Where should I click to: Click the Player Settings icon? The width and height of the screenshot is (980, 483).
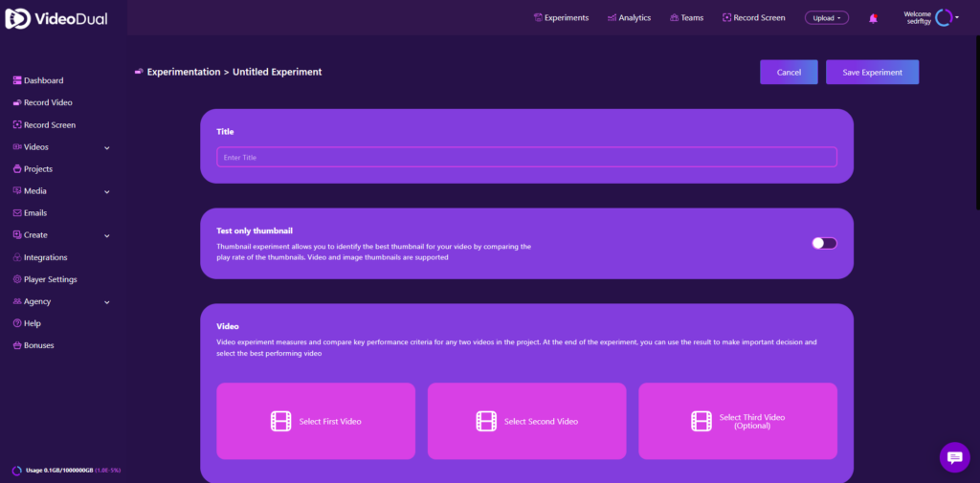[17, 279]
